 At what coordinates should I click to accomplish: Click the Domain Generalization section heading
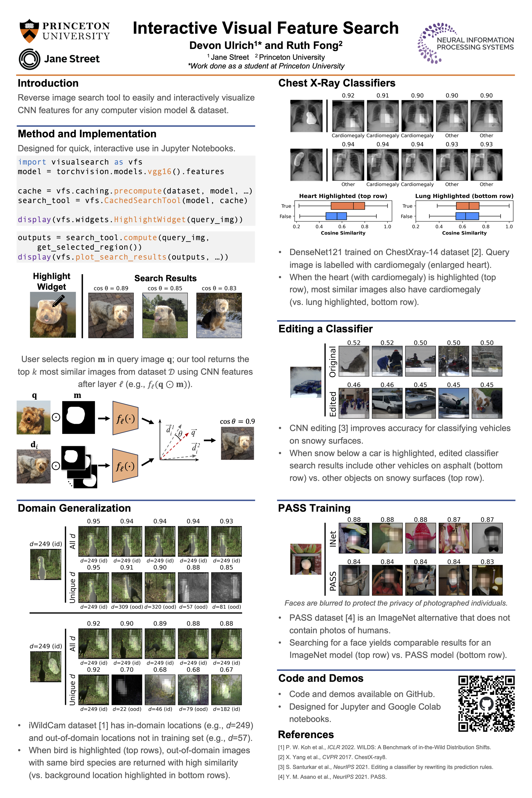74,508
